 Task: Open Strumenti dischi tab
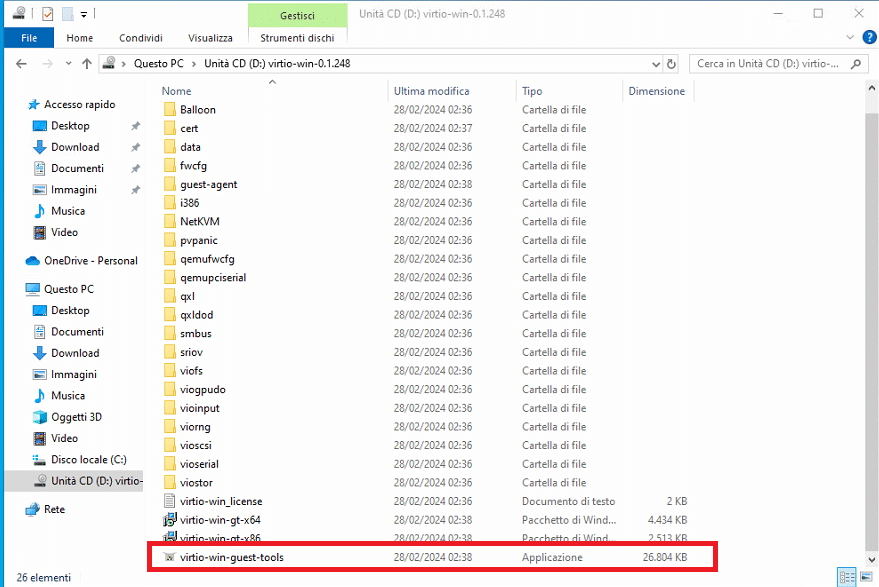coord(297,38)
